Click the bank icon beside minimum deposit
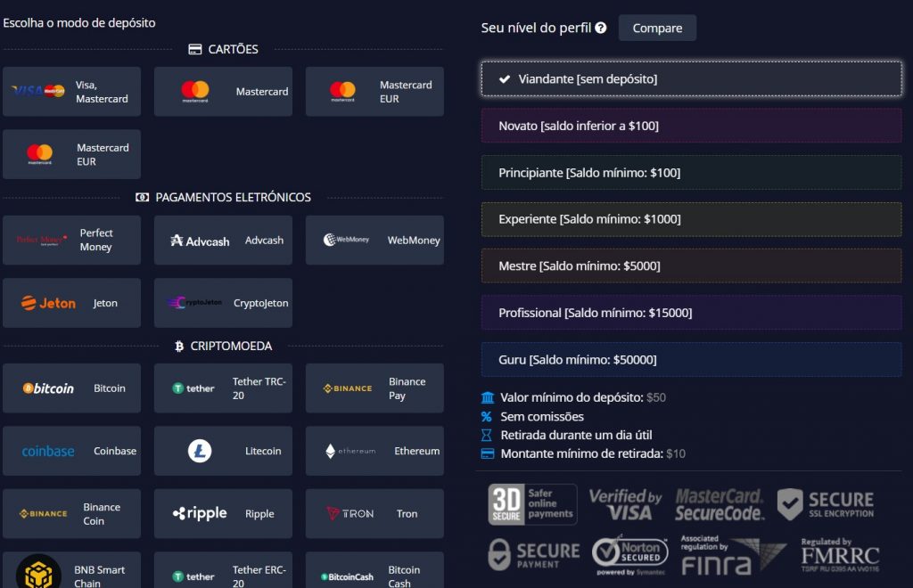This screenshot has width=913, height=588. (x=488, y=398)
